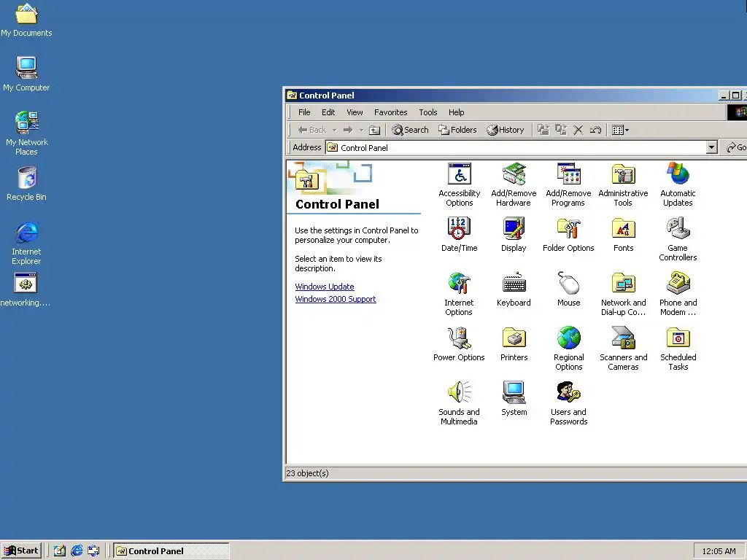Screen dimensions: 747x560
Task: Open the Tools menu
Action: click(x=427, y=112)
